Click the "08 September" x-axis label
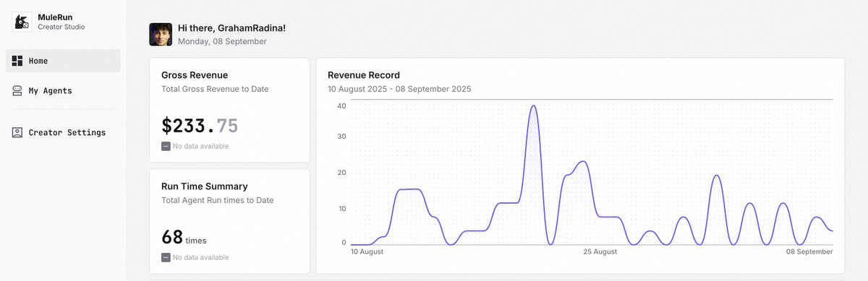The image size is (868, 281). coord(810,252)
